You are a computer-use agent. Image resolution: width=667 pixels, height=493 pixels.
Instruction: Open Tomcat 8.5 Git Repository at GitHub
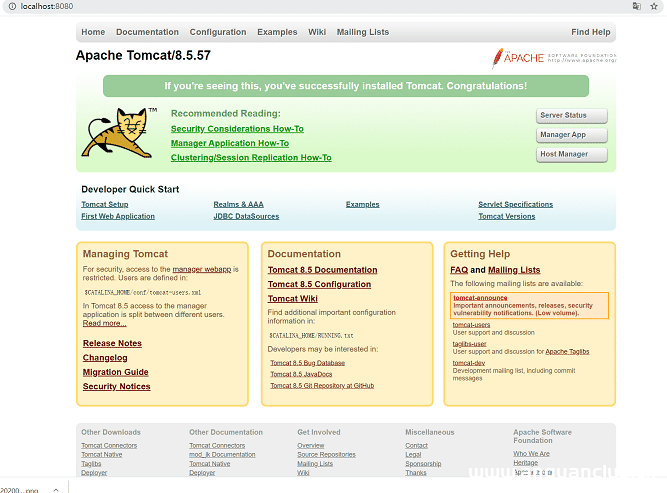tap(322, 386)
